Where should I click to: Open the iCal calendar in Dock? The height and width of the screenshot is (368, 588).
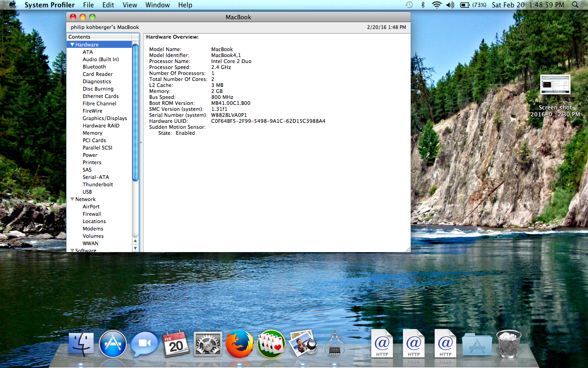(x=176, y=343)
